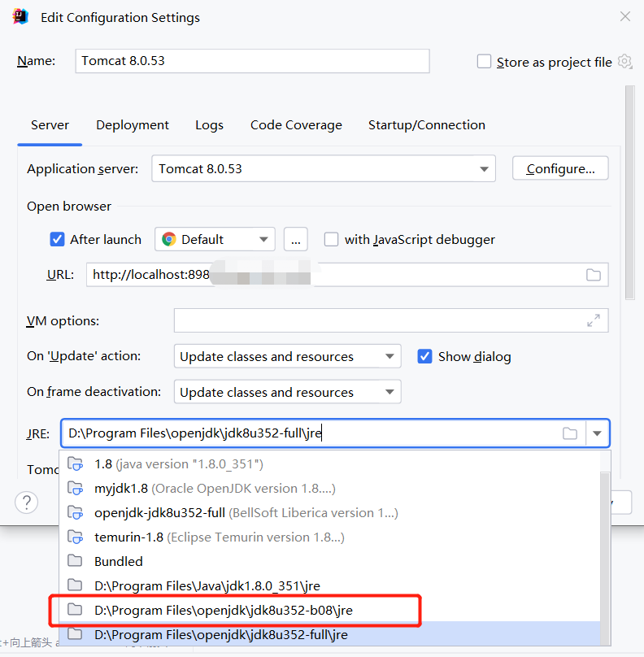This screenshot has width=644, height=657.
Task: Click folder icon in the URL field
Action: 594,275
